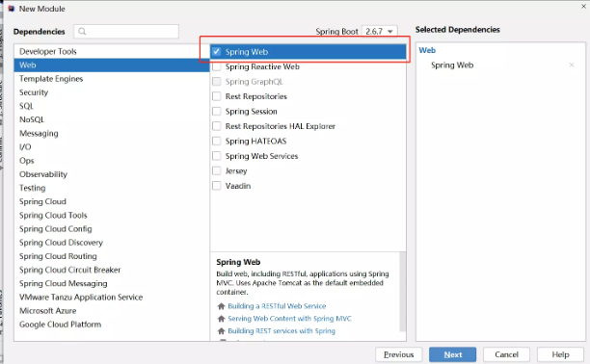Tick the Jersey checkbox
This screenshot has height=364, width=590.
[216, 170]
